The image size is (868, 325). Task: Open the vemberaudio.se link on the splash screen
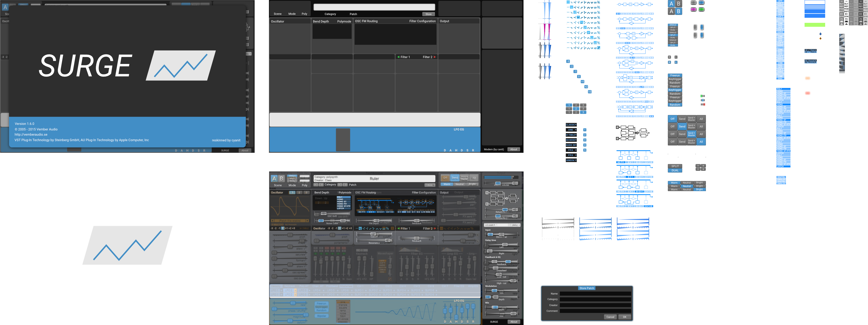(31, 134)
